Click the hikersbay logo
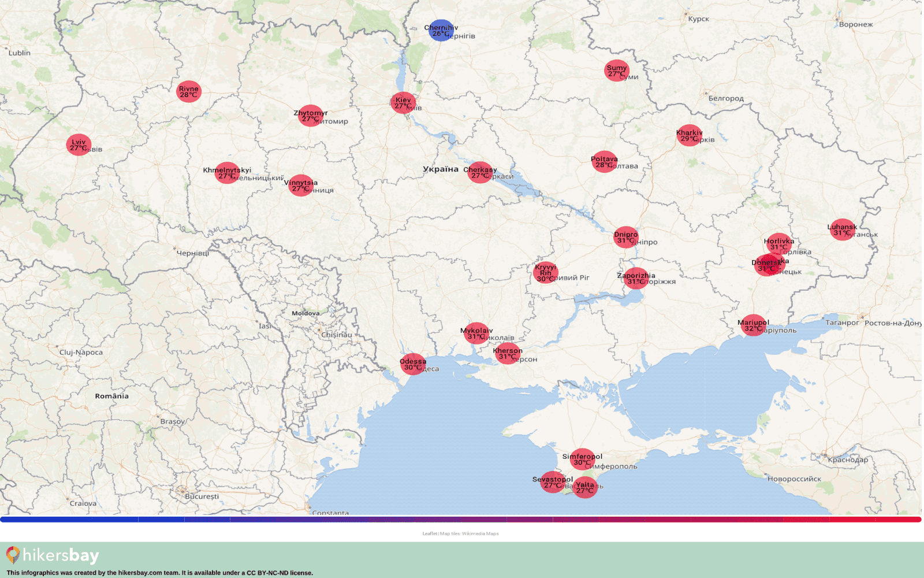This screenshot has height=578, width=924. (53, 555)
